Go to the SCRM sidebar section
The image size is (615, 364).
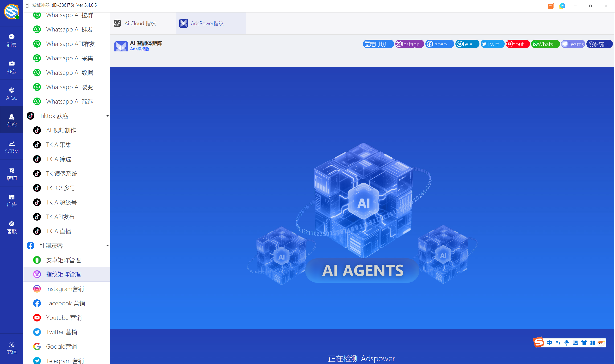tap(12, 147)
